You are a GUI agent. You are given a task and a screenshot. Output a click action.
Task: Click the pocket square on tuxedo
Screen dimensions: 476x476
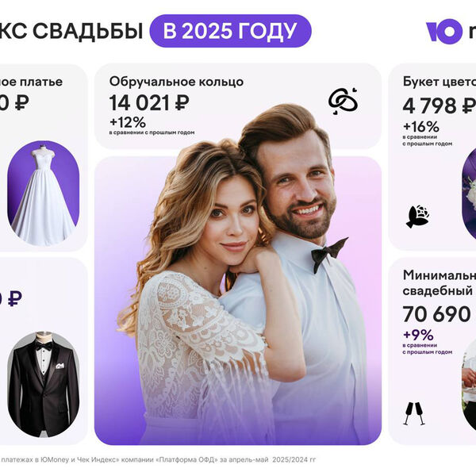coord(60,365)
